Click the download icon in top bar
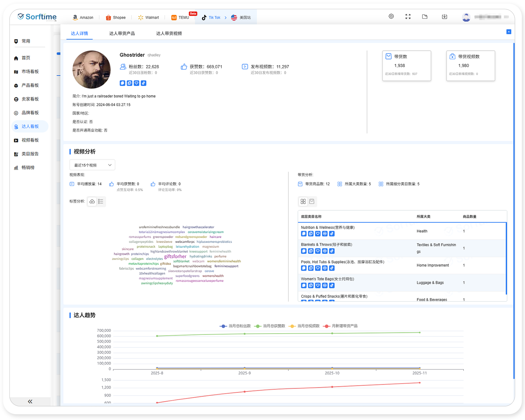Screen dimensions: 525x420 444,16
